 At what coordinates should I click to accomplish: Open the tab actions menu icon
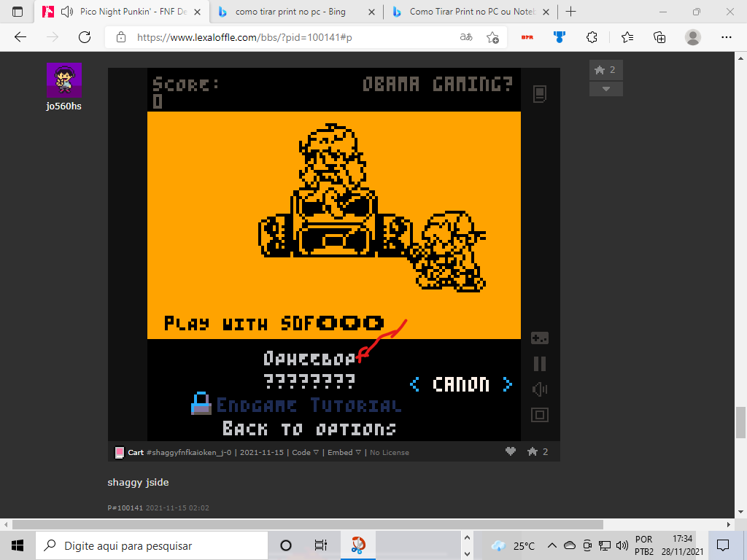tap(18, 12)
